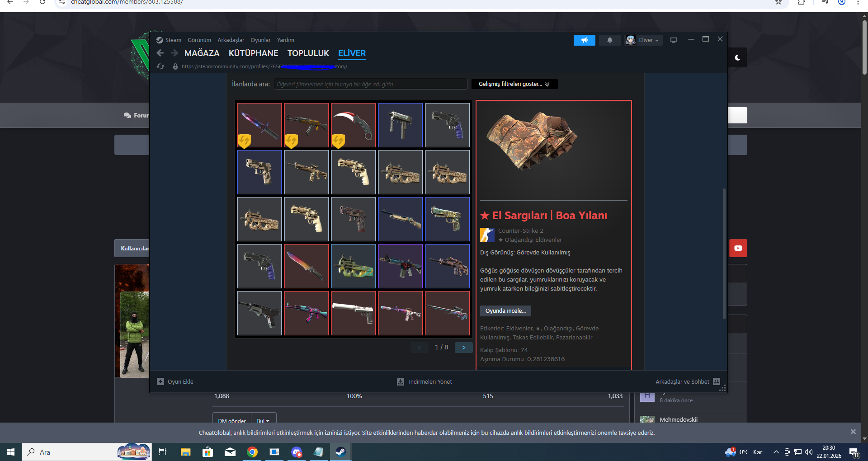Open the Mehmedovskii user link
The image size is (868, 461).
point(679,420)
